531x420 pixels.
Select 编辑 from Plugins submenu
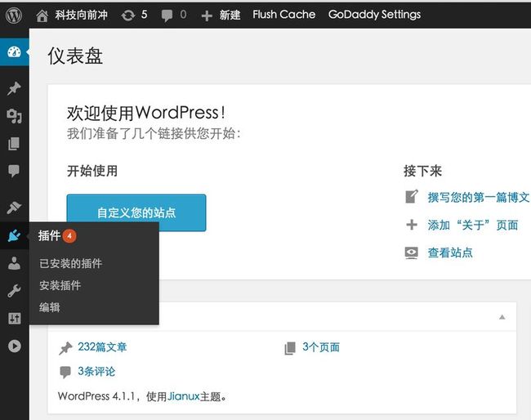50,307
